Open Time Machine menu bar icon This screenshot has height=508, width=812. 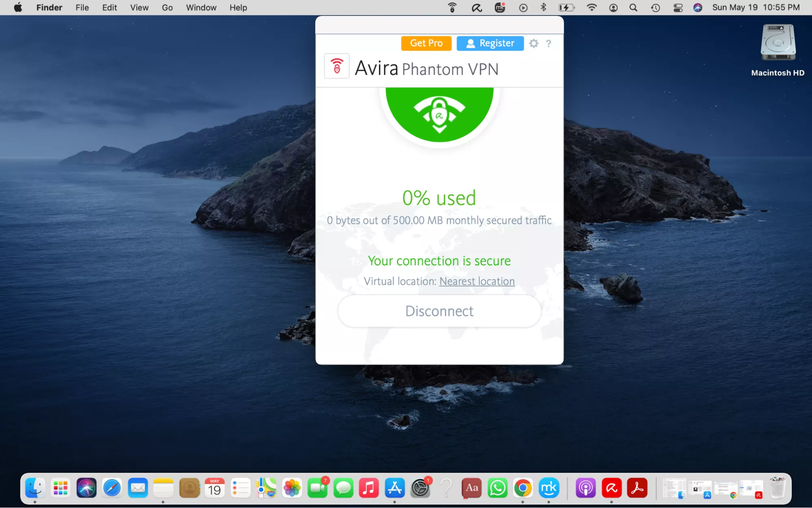(x=655, y=8)
